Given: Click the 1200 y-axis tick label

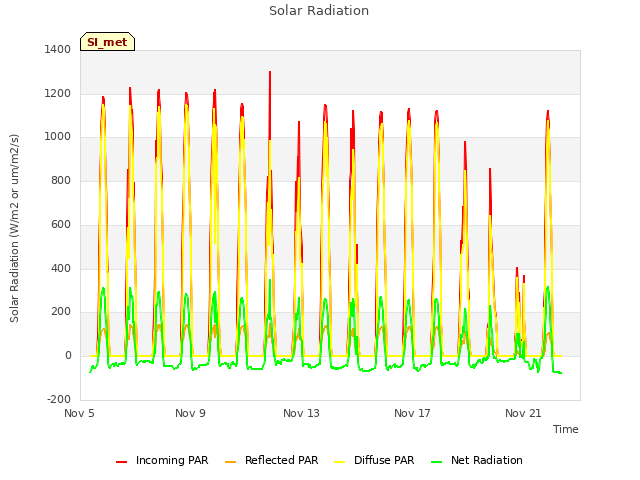Looking at the screenshot, I should pyautogui.click(x=58, y=93).
